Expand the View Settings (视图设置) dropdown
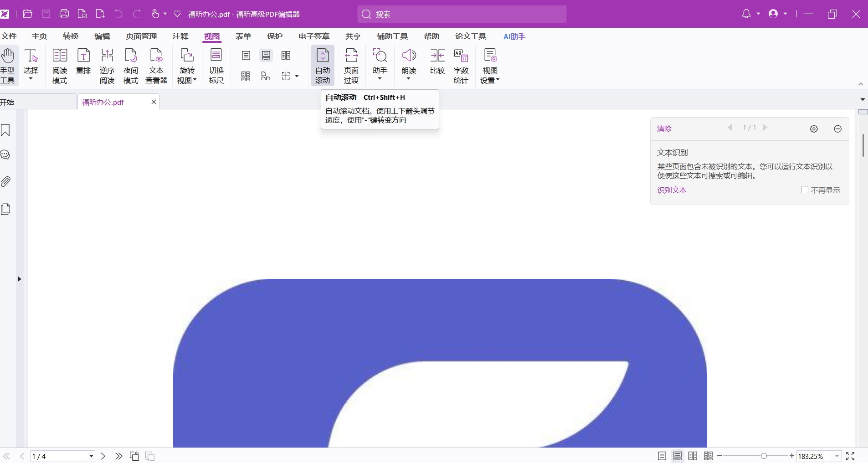This screenshot has width=868, height=463. click(498, 80)
